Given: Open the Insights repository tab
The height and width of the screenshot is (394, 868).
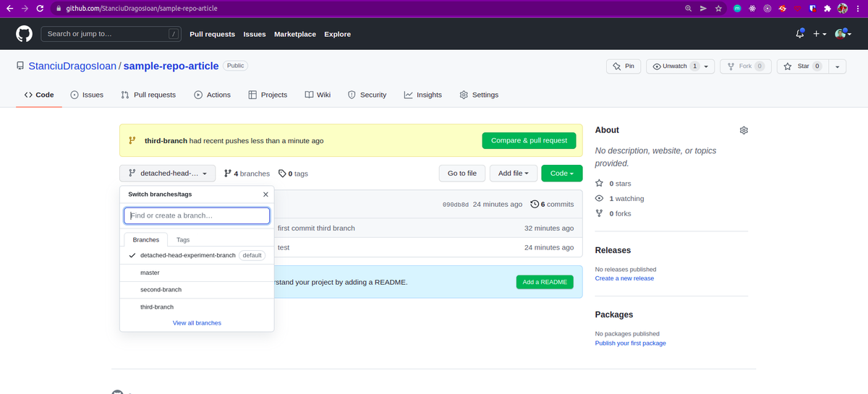Looking at the screenshot, I should 422,95.
